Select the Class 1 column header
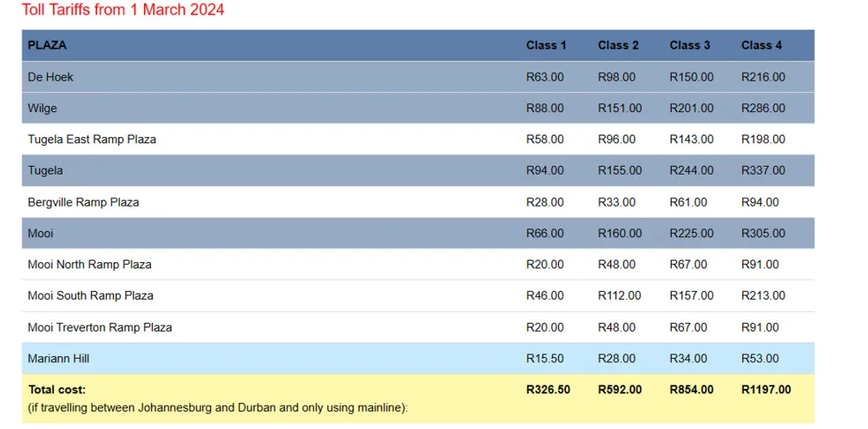The image size is (868, 429). tap(546, 45)
